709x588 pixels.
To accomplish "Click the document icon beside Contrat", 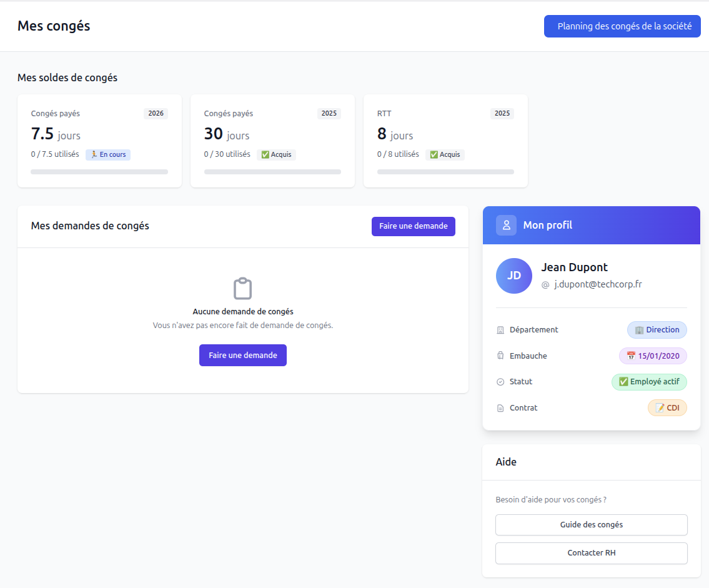I will coord(500,408).
